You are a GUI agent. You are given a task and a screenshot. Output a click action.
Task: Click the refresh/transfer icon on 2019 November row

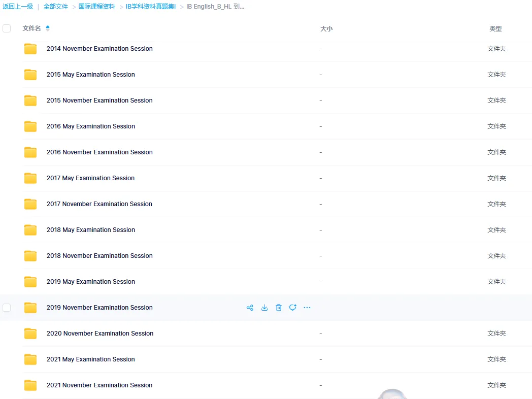pyautogui.click(x=293, y=308)
